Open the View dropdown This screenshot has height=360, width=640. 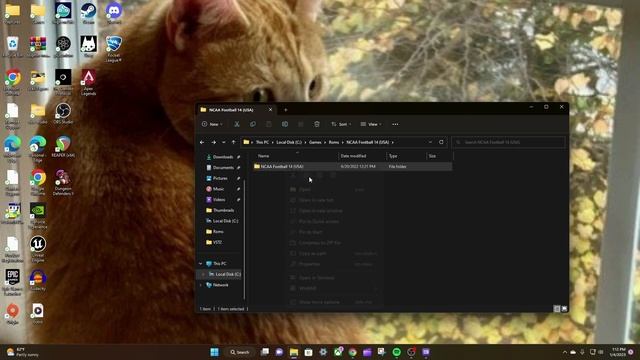pyautogui.click(x=371, y=124)
